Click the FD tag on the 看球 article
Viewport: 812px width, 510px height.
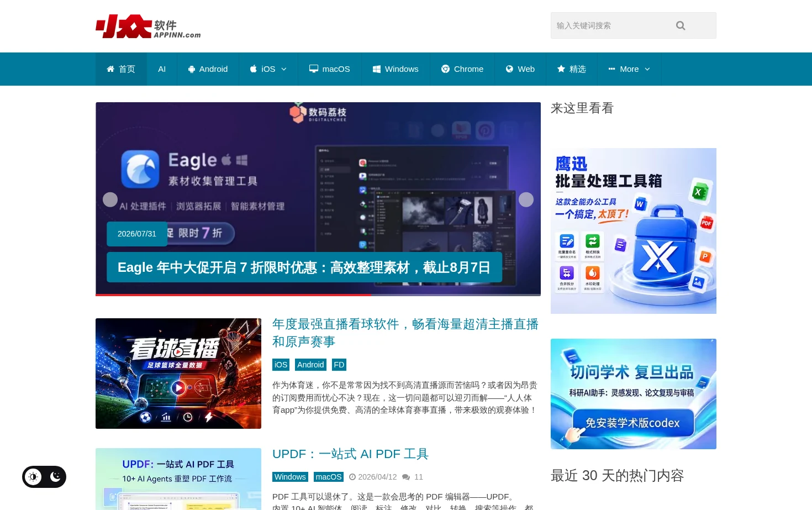pos(339,365)
